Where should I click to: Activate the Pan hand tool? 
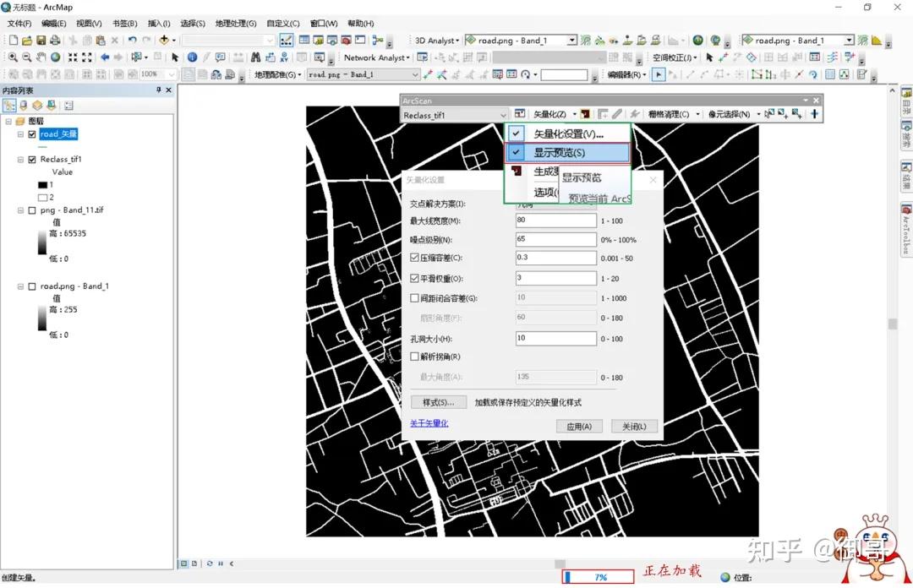coord(41,57)
